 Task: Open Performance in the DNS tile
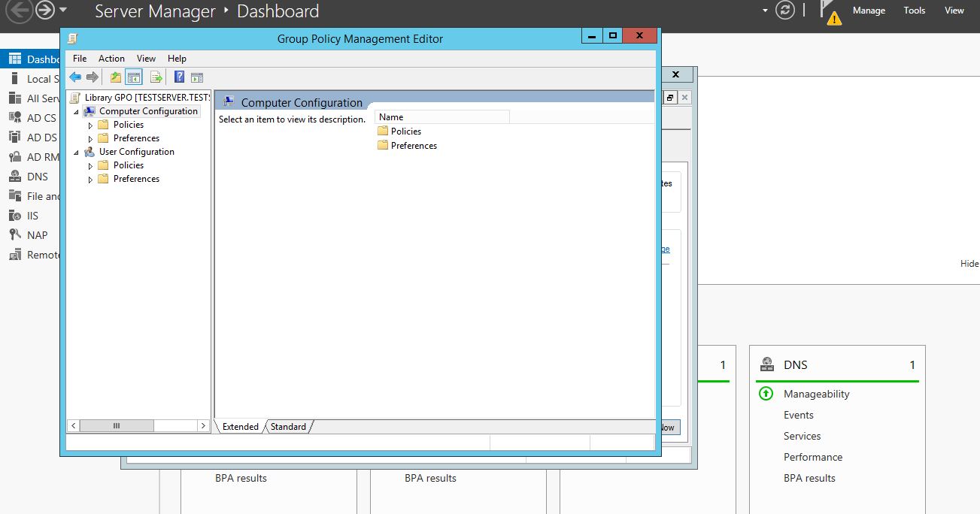click(813, 457)
